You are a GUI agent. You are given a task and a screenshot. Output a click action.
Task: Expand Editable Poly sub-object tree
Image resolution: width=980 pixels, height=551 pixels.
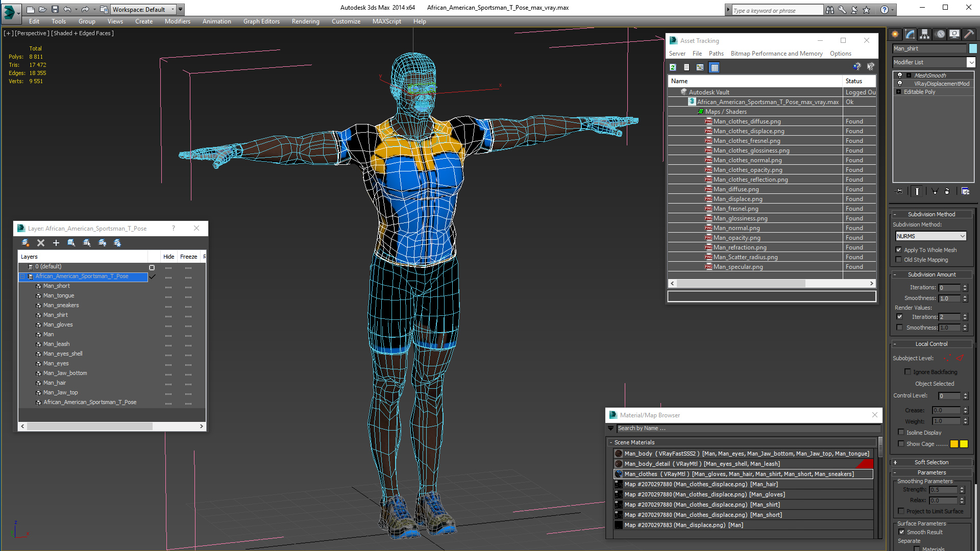[898, 92]
